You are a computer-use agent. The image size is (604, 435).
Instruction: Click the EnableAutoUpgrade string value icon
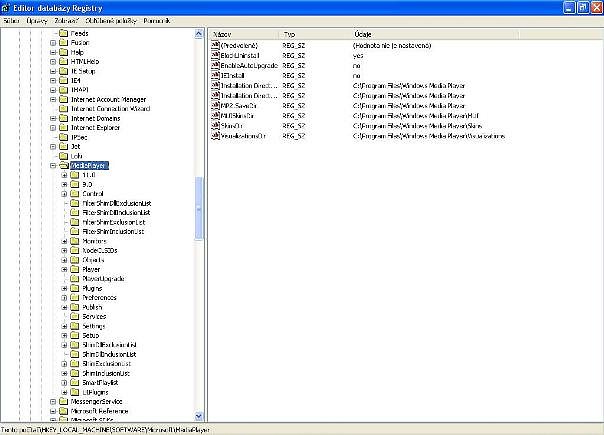coord(215,65)
